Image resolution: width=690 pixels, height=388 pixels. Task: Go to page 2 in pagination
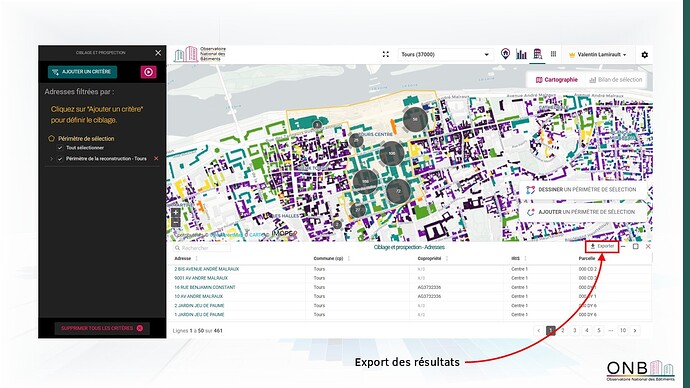pyautogui.click(x=562, y=330)
